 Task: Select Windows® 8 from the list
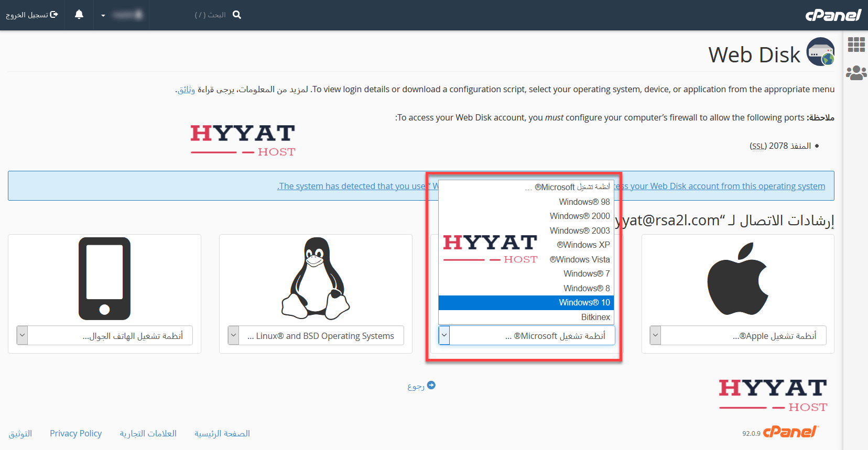click(525, 288)
